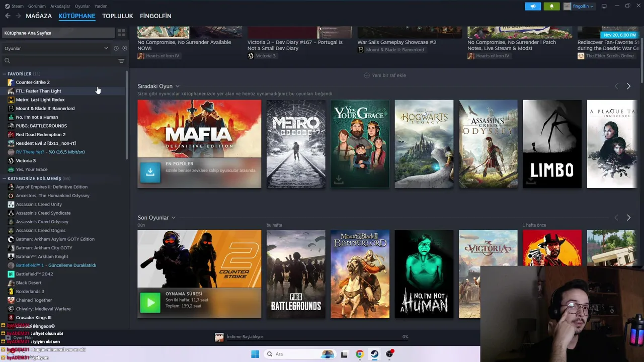Click the sidebar game list scrollbar
The width and height of the screenshot is (644, 362).
[127, 116]
